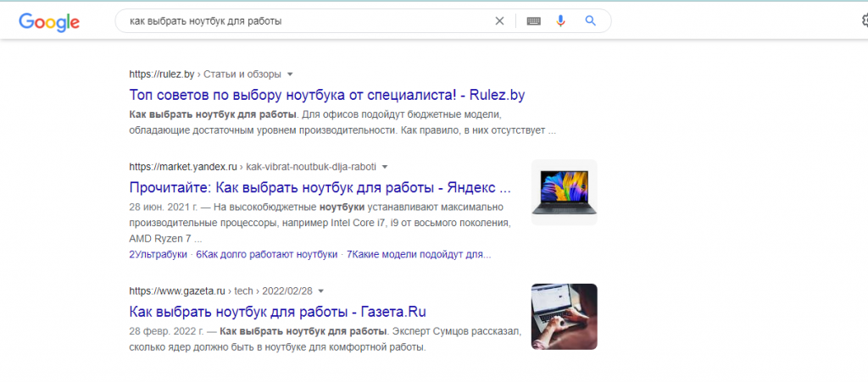This screenshot has width=868, height=382.
Task: Follow sitelink '7Какие модели подойдут для...'
Action: pyautogui.click(x=419, y=255)
